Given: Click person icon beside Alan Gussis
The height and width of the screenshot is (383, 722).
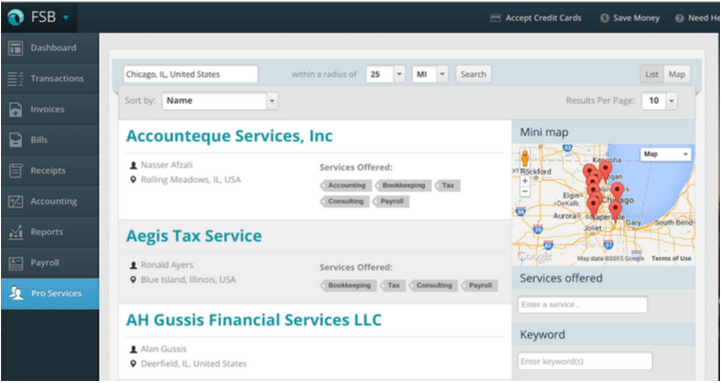Looking at the screenshot, I should pyautogui.click(x=133, y=349).
